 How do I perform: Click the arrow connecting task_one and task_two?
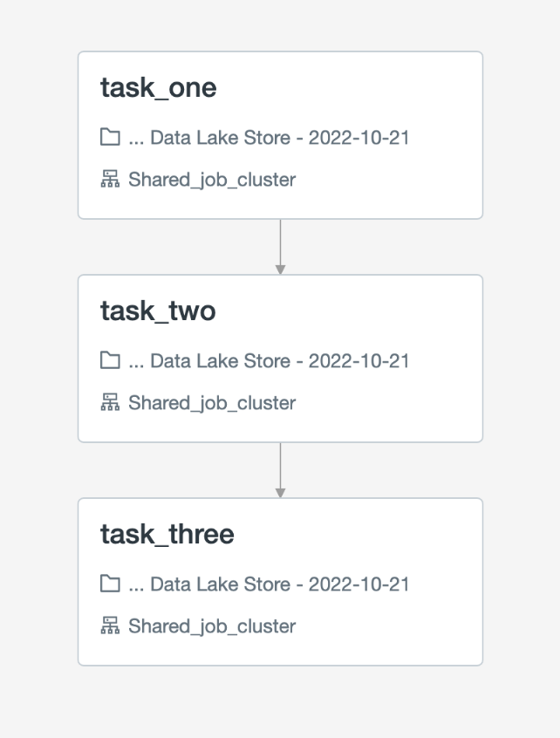(x=280, y=245)
